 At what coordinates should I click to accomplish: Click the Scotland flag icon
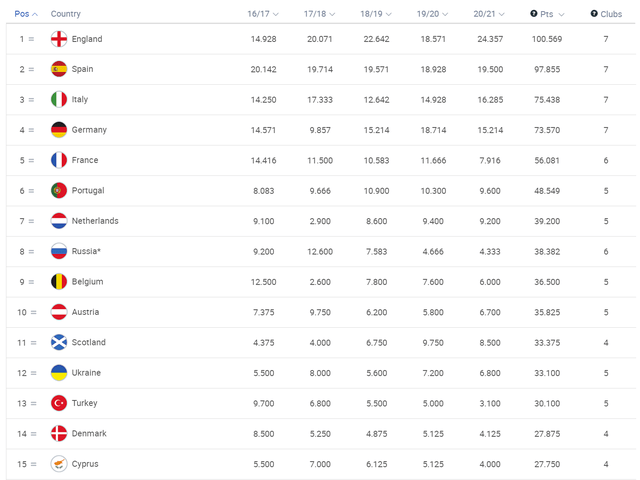[59, 342]
